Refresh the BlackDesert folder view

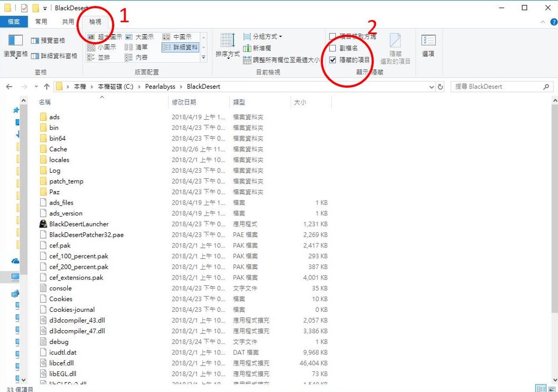pyautogui.click(x=440, y=87)
